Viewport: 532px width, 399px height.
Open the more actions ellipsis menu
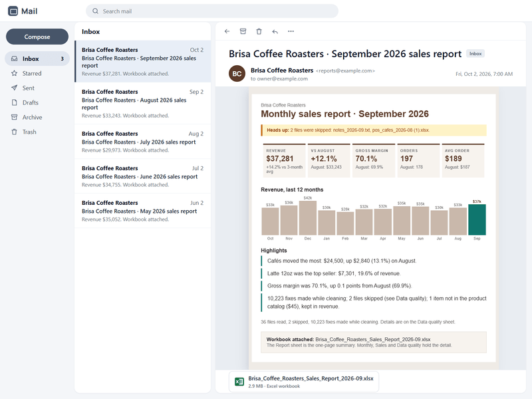tap(291, 31)
